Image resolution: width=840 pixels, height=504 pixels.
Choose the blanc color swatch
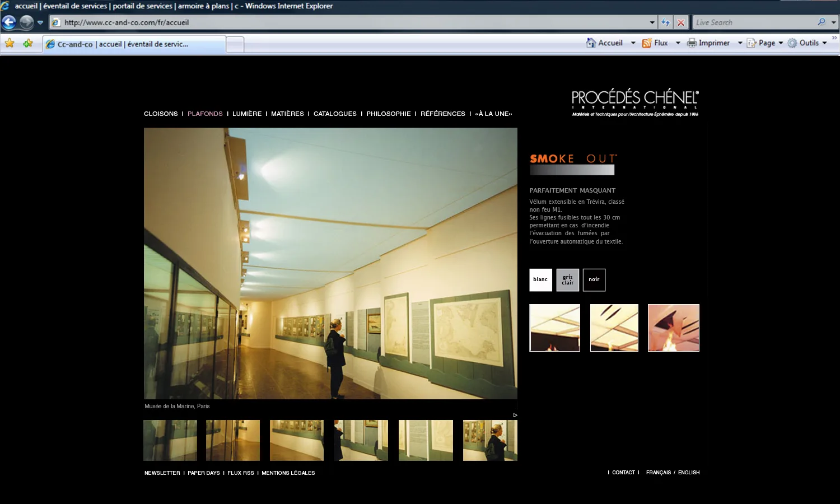coord(541,280)
